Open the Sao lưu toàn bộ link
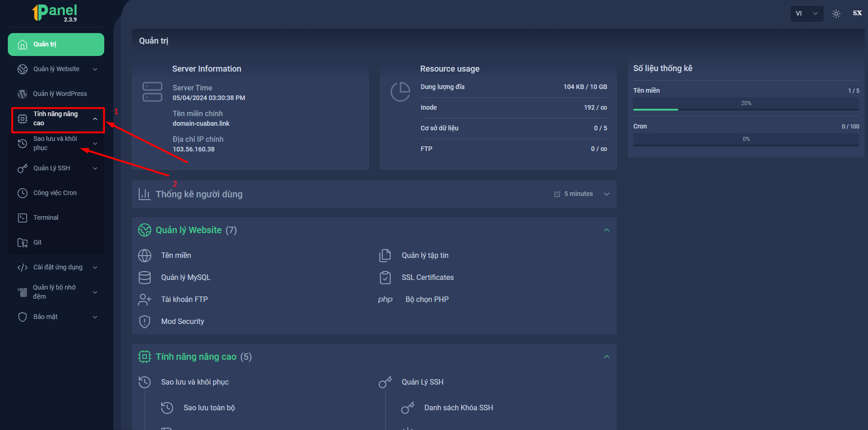868x430 pixels. [209, 408]
